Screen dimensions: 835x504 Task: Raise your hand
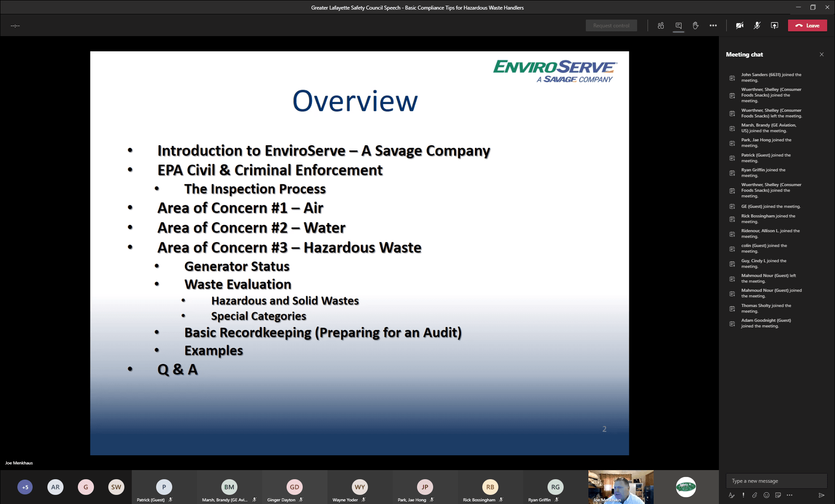pos(695,25)
